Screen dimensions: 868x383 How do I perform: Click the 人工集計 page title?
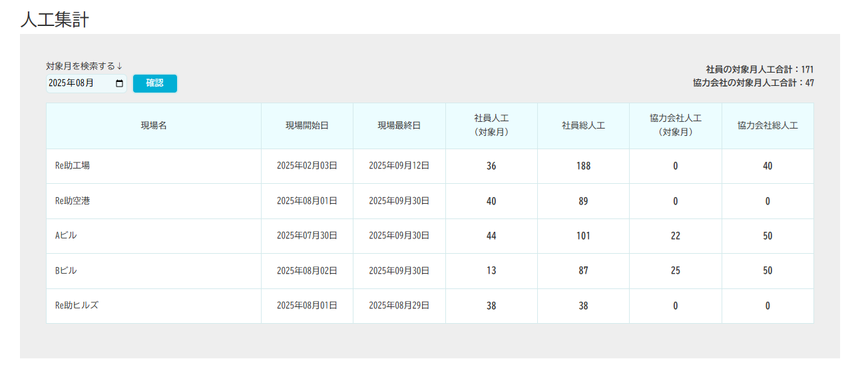pos(55,19)
